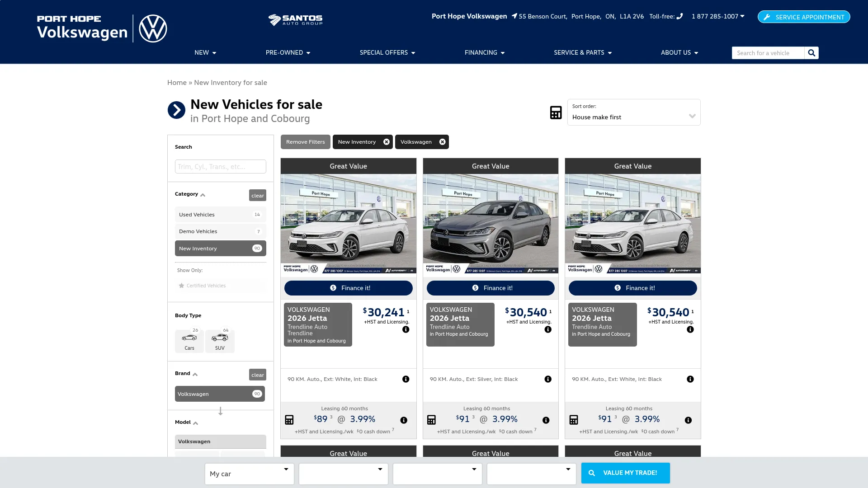This screenshot has width=868, height=488.
Task: Open the second trade-in dropdown
Action: click(344, 474)
